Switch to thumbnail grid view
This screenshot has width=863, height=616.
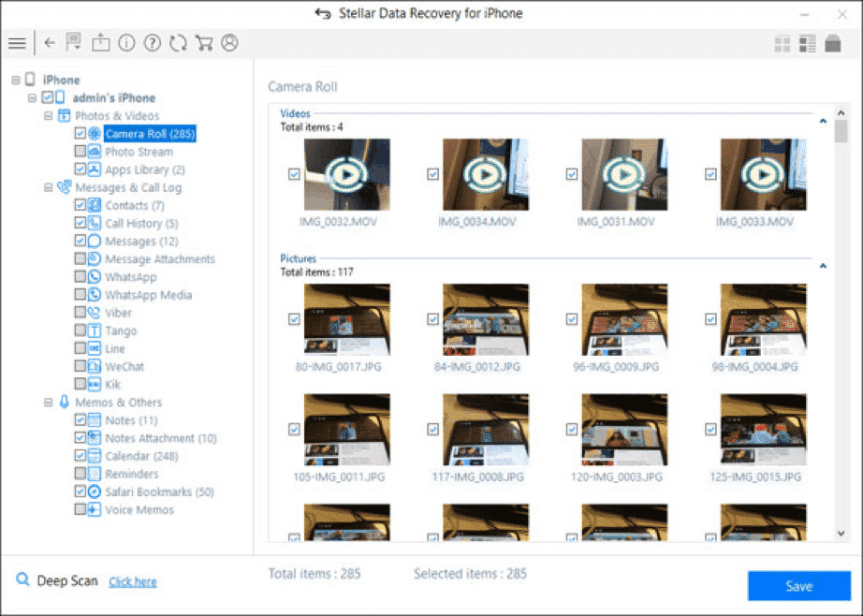784,43
